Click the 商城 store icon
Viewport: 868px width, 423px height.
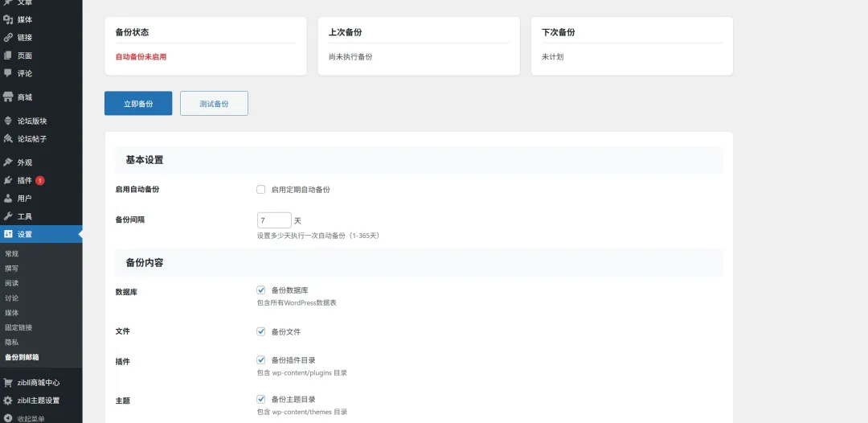coord(8,97)
